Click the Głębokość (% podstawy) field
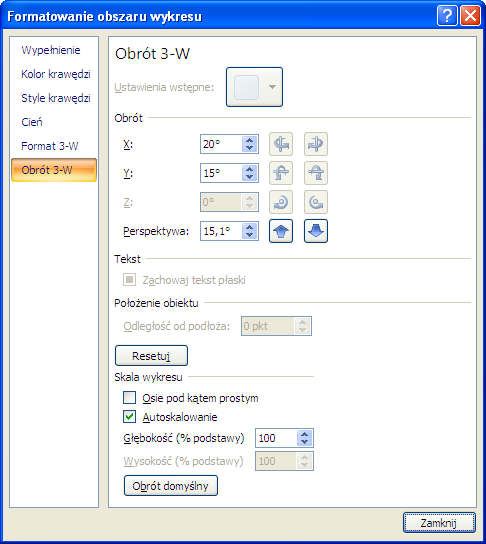 tap(276, 438)
